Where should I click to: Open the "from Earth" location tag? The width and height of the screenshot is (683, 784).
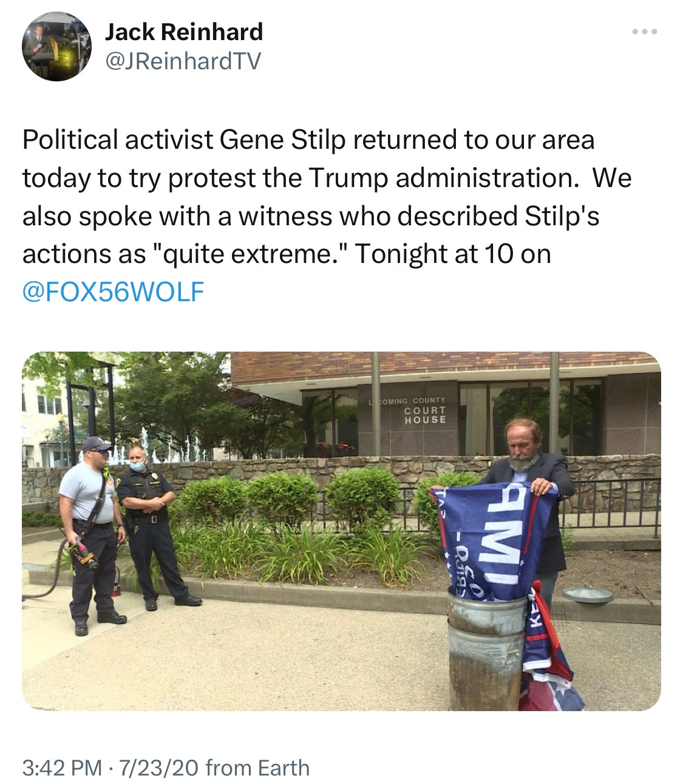click(x=257, y=768)
